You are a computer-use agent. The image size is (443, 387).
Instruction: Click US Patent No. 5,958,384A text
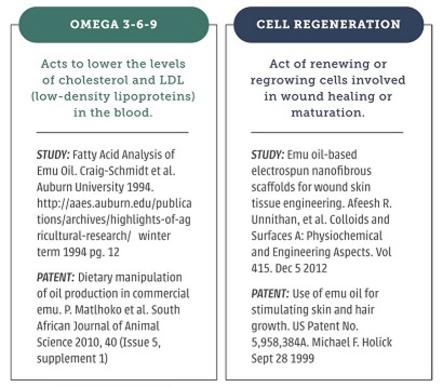pyautogui.click(x=305, y=334)
